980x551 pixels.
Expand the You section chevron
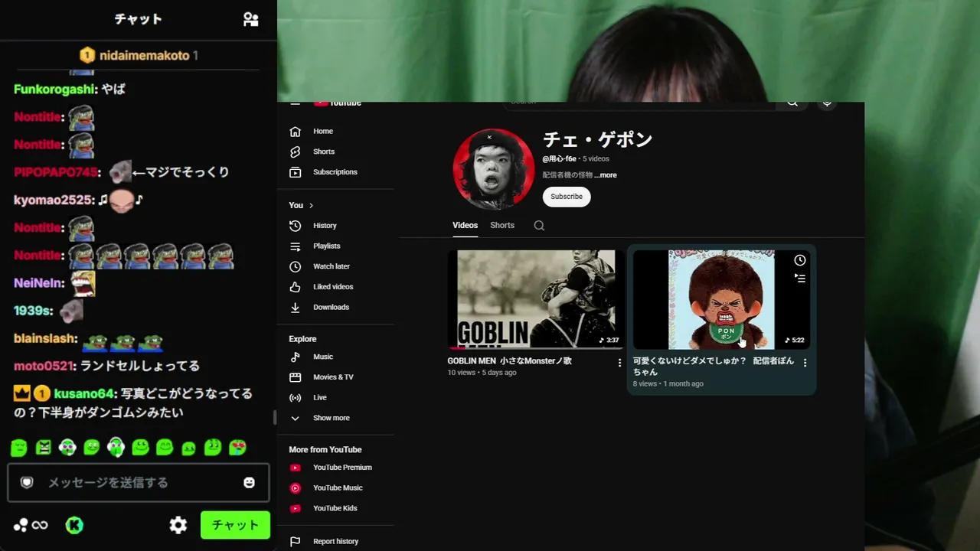pos(311,205)
